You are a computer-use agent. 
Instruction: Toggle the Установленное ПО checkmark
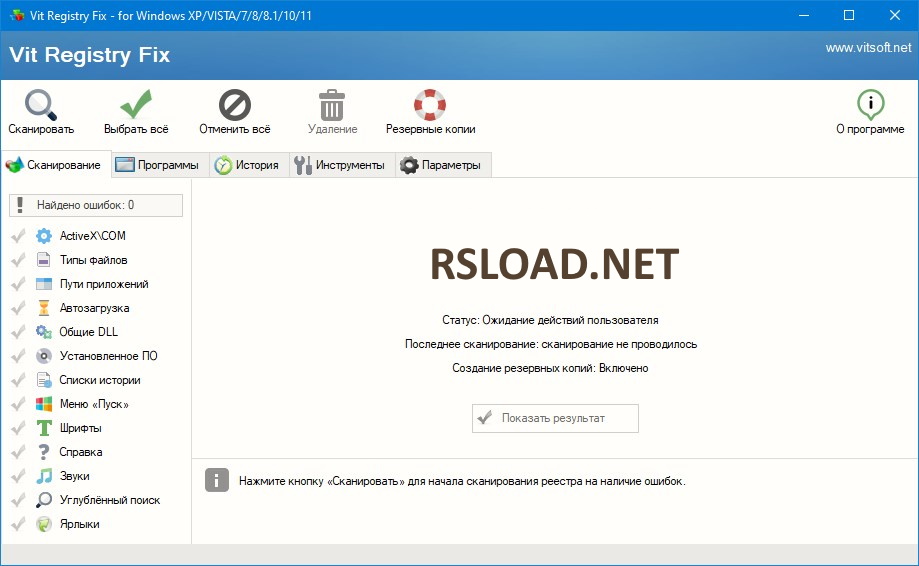click(x=18, y=356)
